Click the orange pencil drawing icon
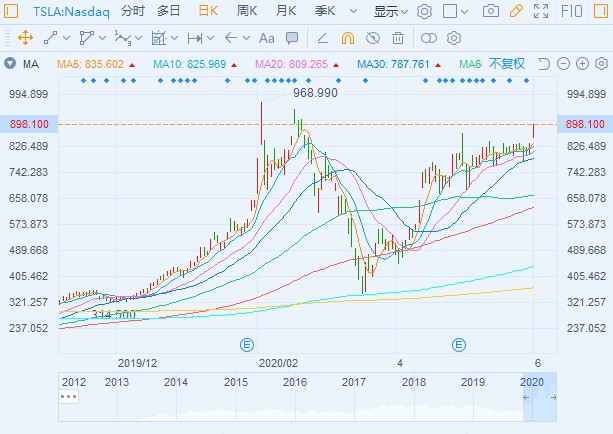This screenshot has width=613, height=434. coord(516,12)
